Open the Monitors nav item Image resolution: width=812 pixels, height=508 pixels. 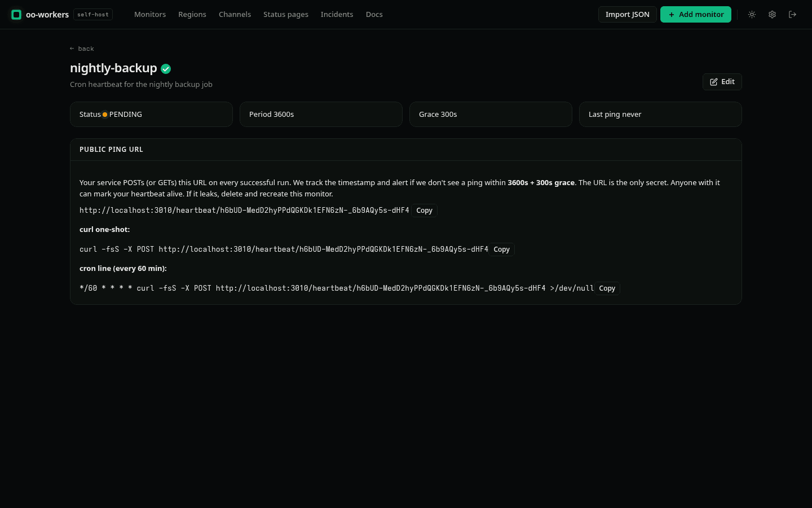(x=150, y=15)
